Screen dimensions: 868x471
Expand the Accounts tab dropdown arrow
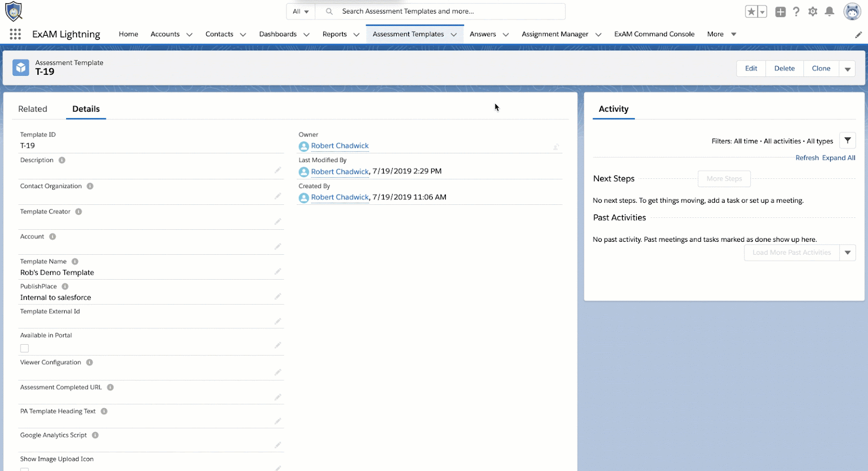(x=189, y=35)
